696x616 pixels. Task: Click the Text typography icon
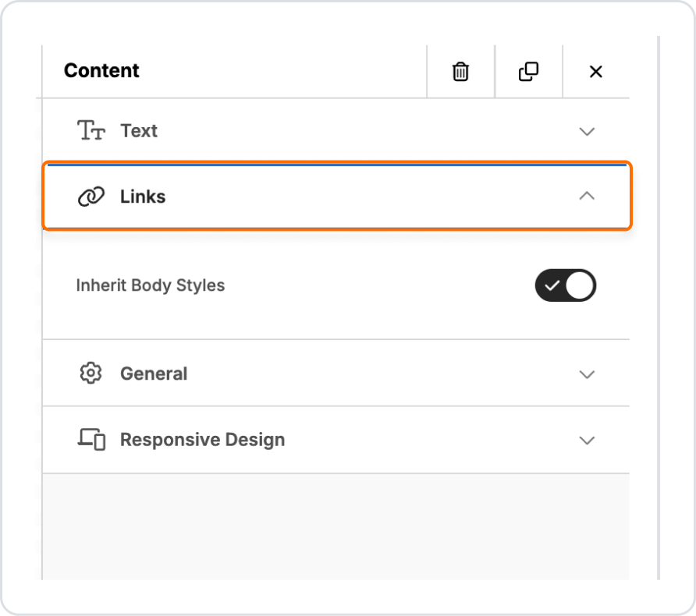[91, 131]
